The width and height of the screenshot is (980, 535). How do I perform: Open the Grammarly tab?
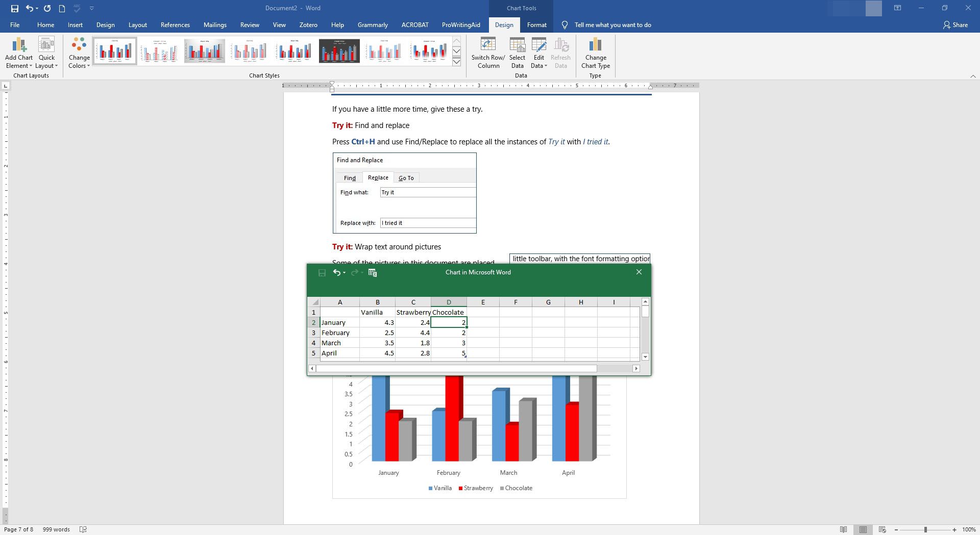tap(373, 24)
